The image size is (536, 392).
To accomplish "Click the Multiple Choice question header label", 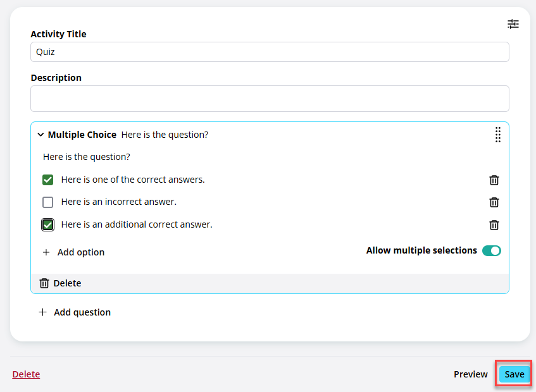I will click(82, 135).
